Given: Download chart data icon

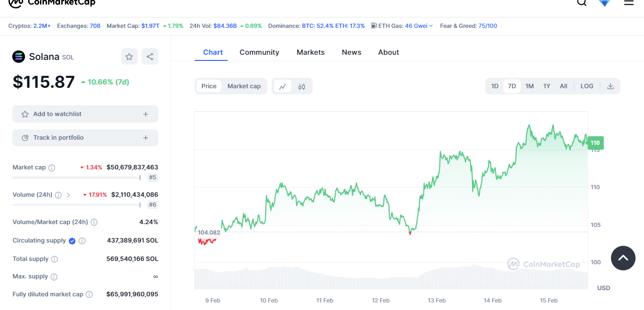Looking at the screenshot, I should (611, 86).
